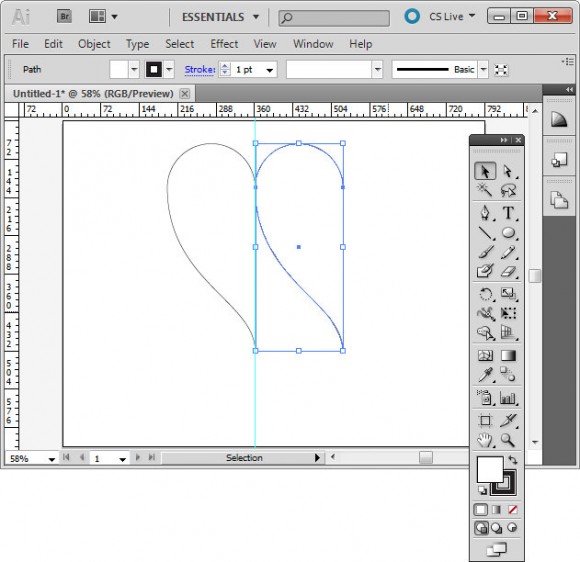This screenshot has height=562, width=580.
Task: Choose the Hand tool
Action: click(x=485, y=440)
